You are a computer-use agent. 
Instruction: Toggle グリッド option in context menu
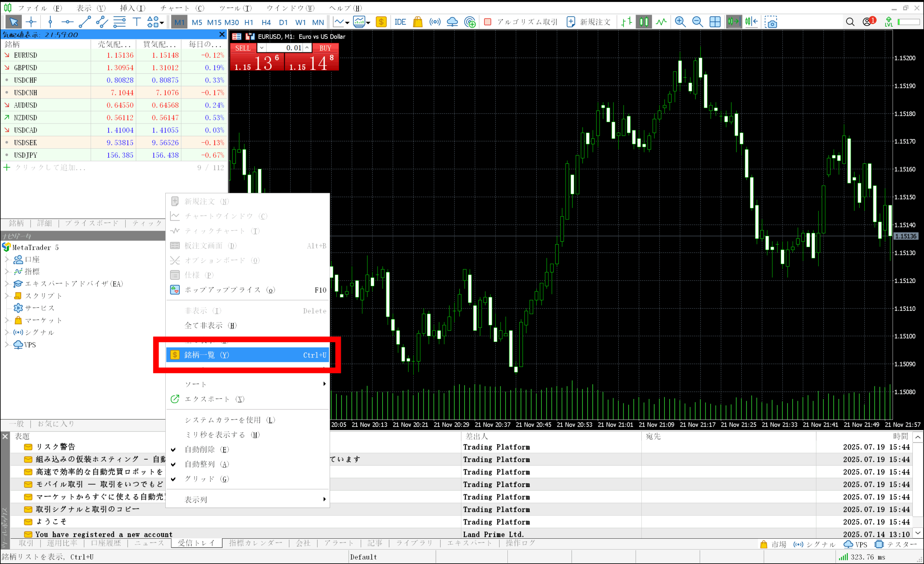[x=248, y=479]
